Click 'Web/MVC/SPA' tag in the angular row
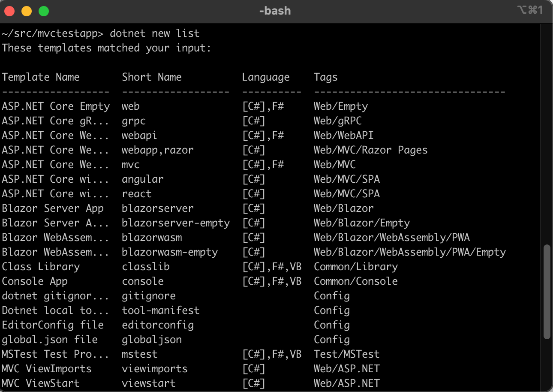The image size is (553, 392). (x=347, y=179)
